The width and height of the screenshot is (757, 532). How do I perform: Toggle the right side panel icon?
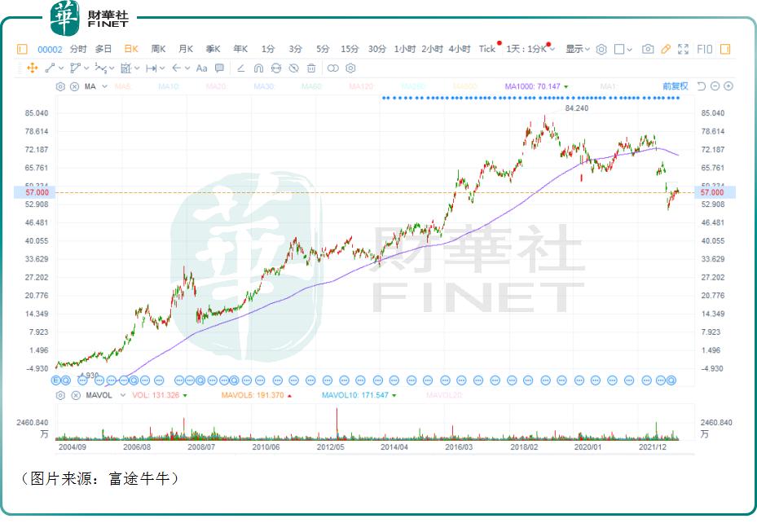click(x=725, y=49)
